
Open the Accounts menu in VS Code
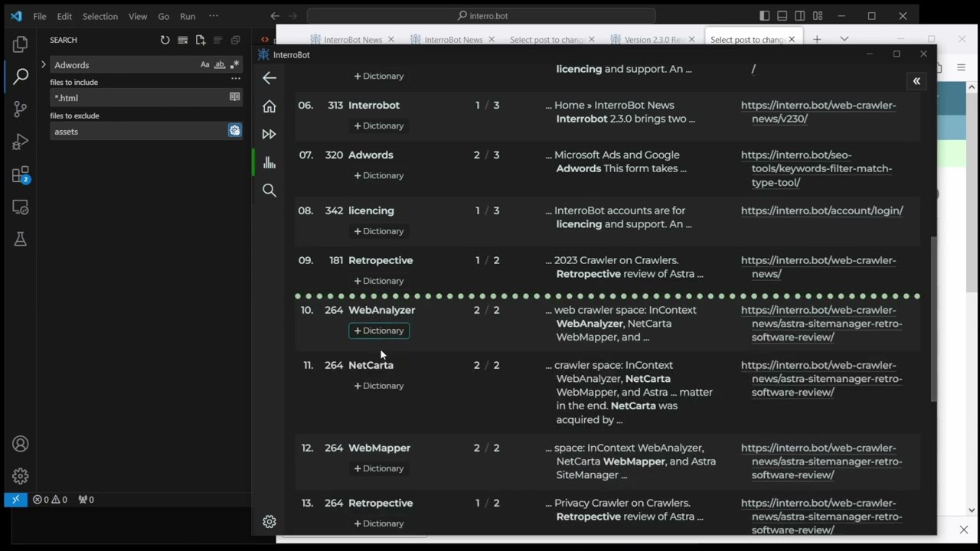[x=21, y=444]
